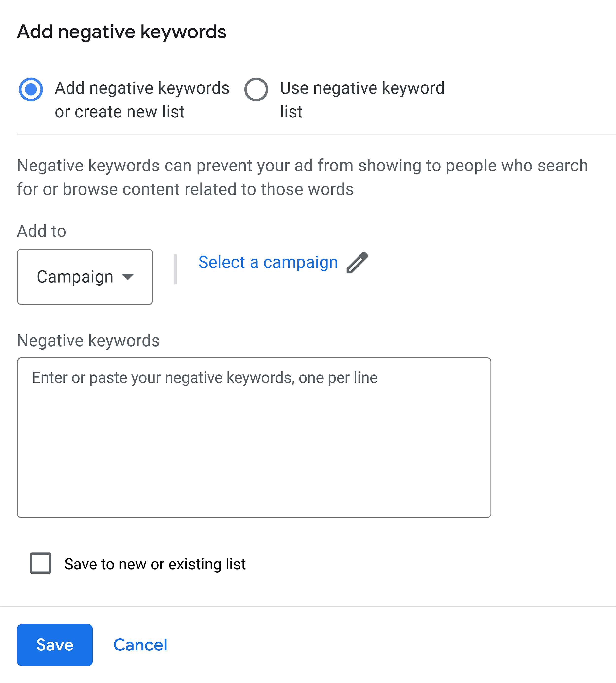Click the Save button
The image size is (616, 683).
[x=54, y=645]
